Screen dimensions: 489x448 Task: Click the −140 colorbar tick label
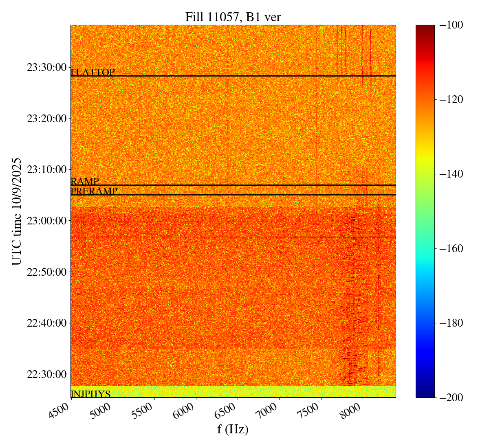pos(451,174)
